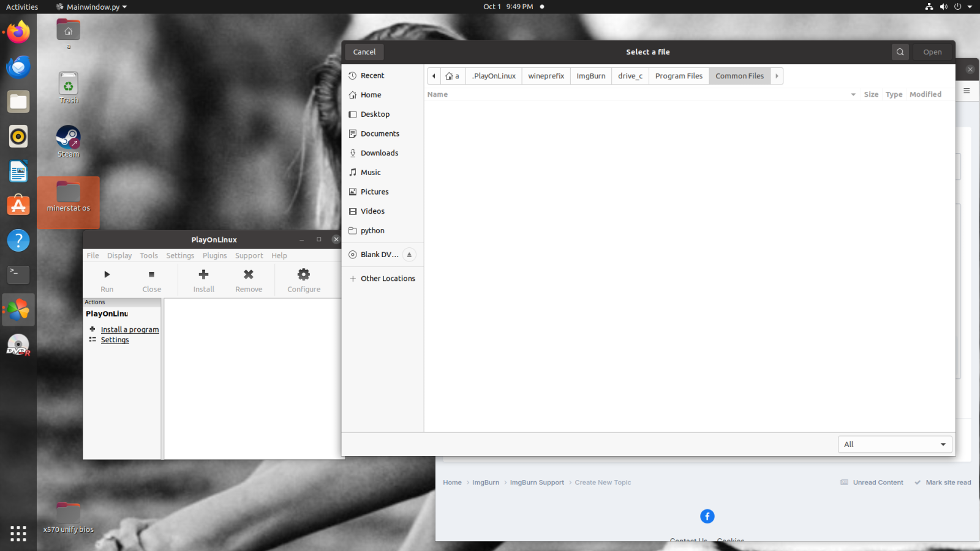Open Ubuntu Software from the dock

(x=18, y=206)
